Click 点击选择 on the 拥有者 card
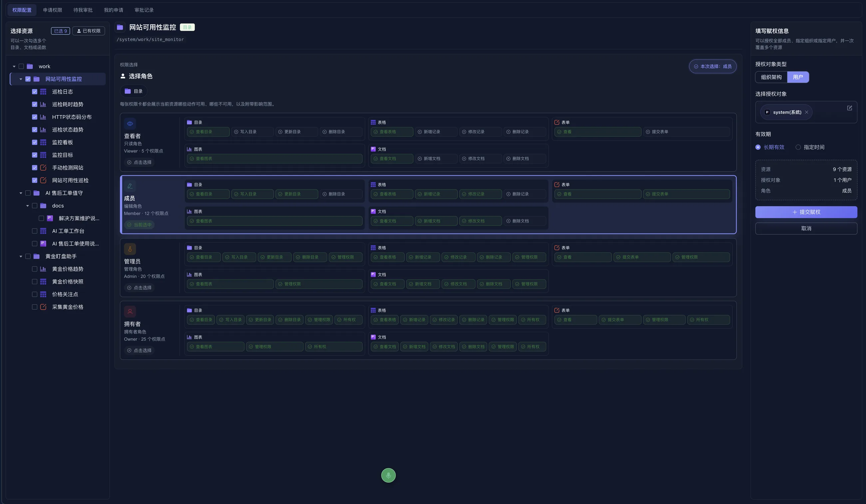The width and height of the screenshot is (866, 504). [139, 350]
